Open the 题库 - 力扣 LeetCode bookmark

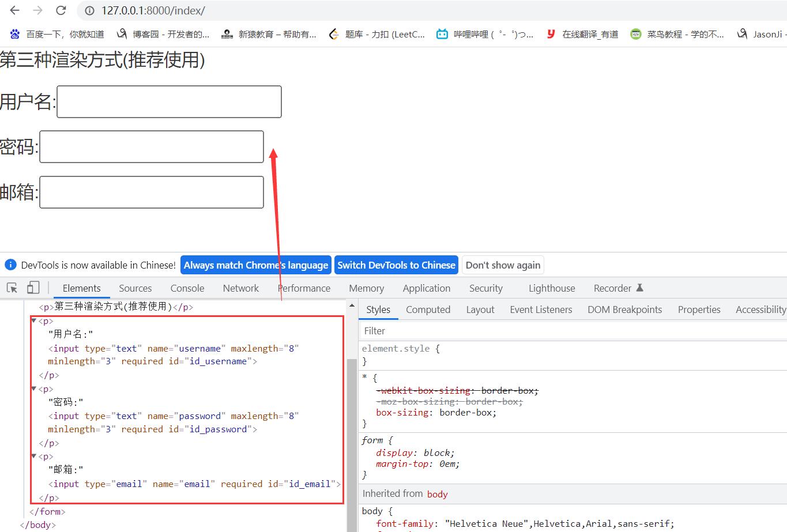tap(376, 34)
